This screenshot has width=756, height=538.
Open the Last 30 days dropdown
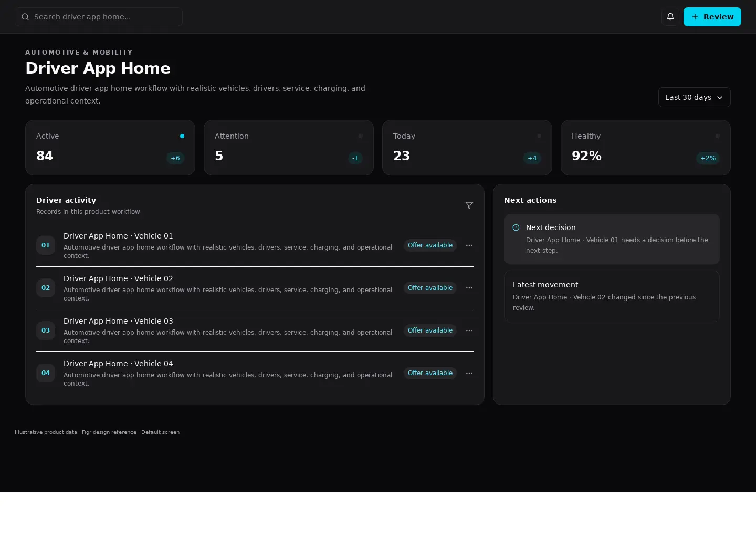tap(694, 97)
